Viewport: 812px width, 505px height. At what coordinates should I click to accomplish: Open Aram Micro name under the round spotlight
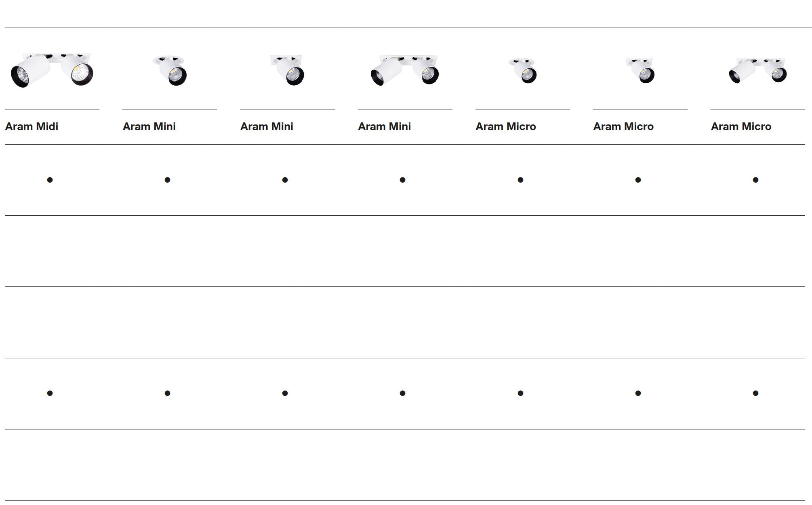[x=505, y=126]
